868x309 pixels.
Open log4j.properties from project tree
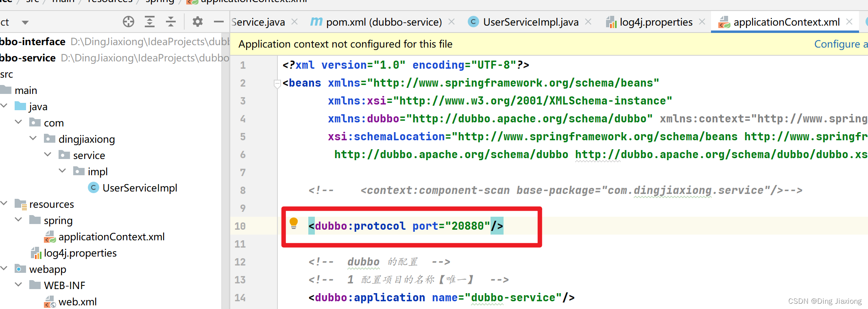[80, 253]
